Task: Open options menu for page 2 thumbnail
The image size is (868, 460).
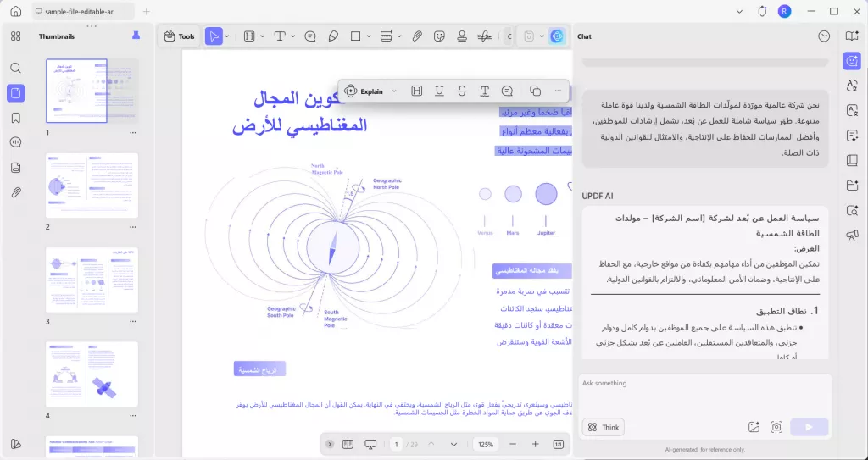Action: coord(132,227)
